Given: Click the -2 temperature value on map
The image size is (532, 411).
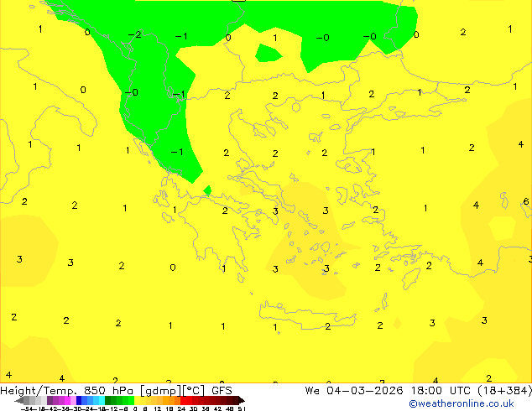Looking at the screenshot, I should [135, 34].
